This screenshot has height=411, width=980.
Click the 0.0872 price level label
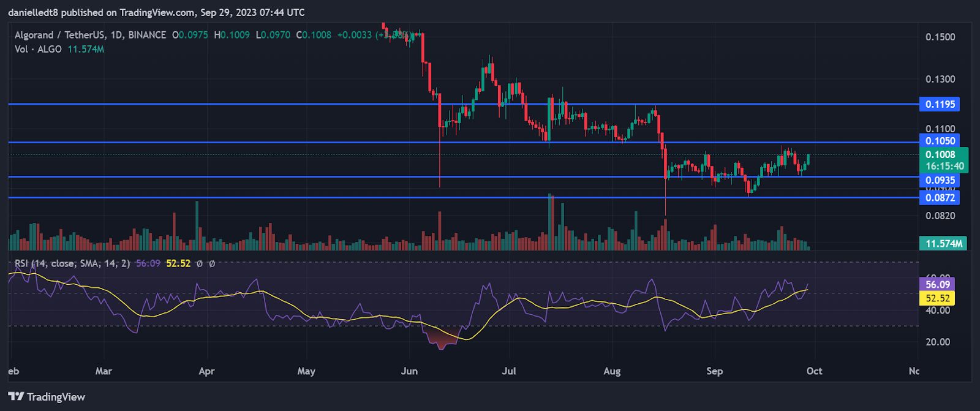click(940, 197)
